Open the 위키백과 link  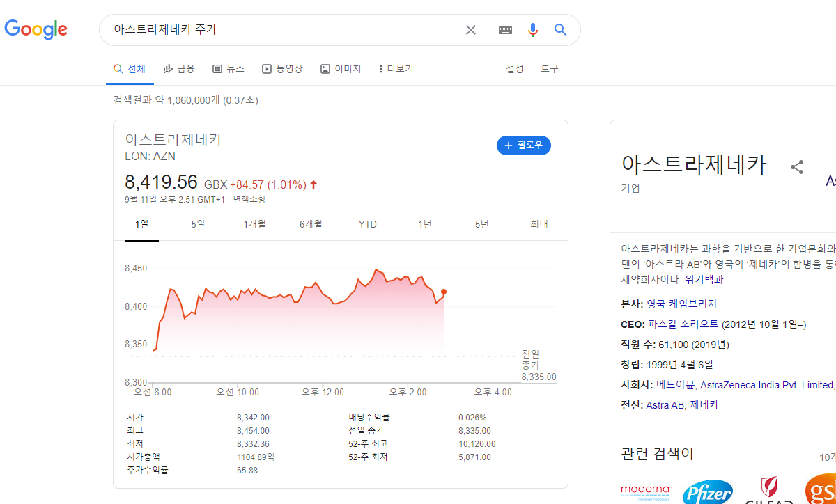(704, 279)
